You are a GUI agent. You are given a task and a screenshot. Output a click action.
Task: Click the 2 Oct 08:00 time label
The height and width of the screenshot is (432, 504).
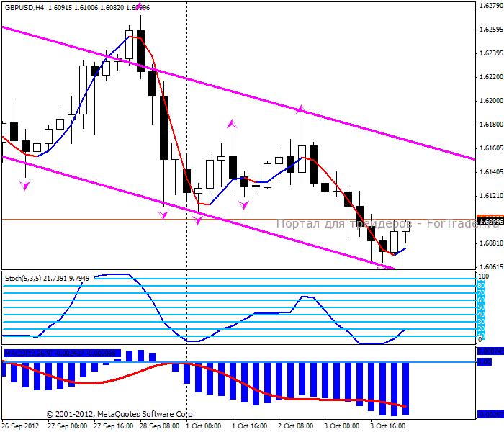click(x=296, y=426)
